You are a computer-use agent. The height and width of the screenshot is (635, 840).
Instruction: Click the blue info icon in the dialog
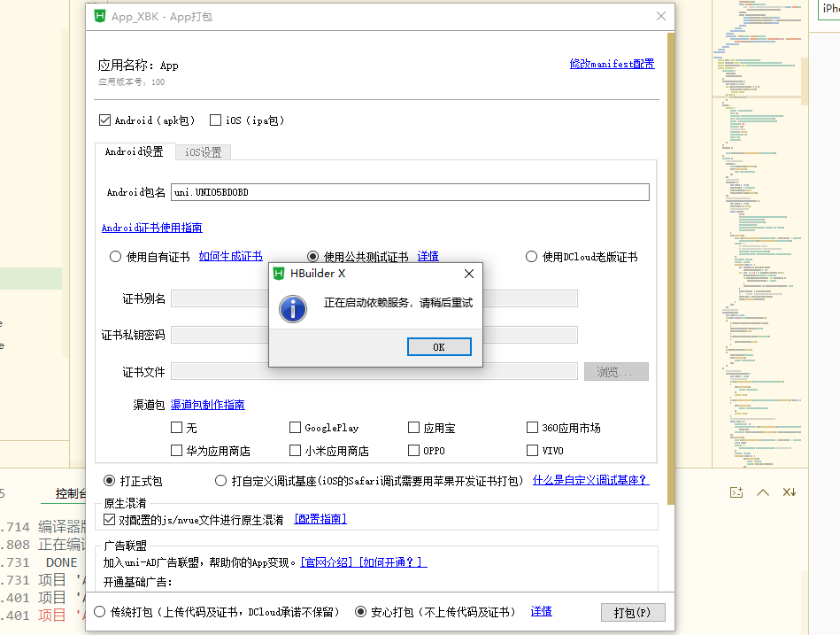(x=293, y=308)
